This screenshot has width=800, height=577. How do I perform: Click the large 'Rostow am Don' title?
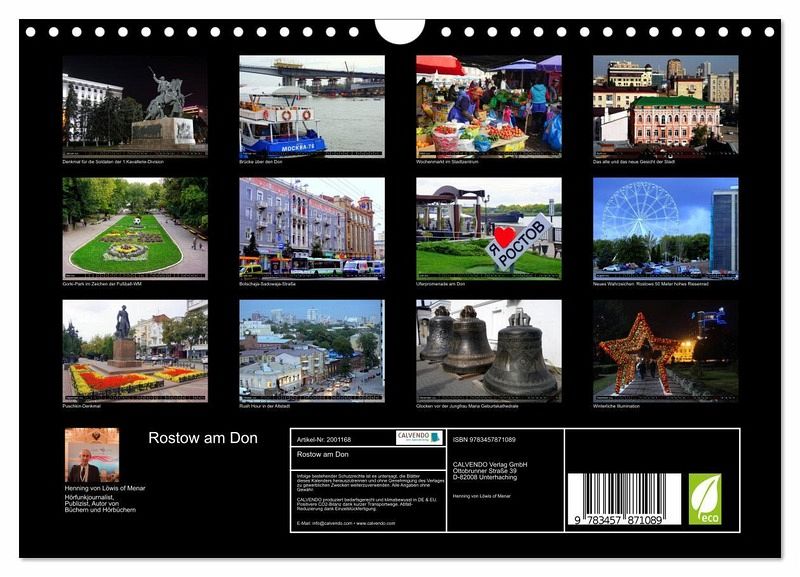[203, 438]
